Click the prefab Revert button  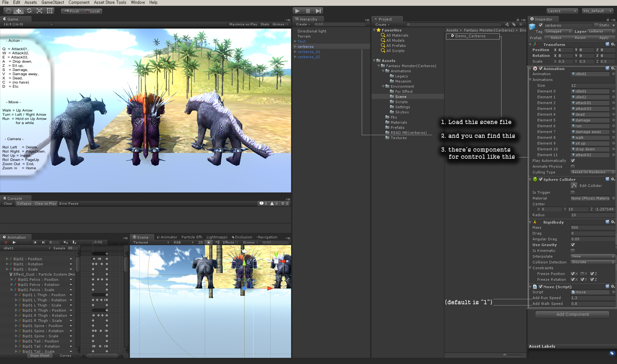click(580, 38)
